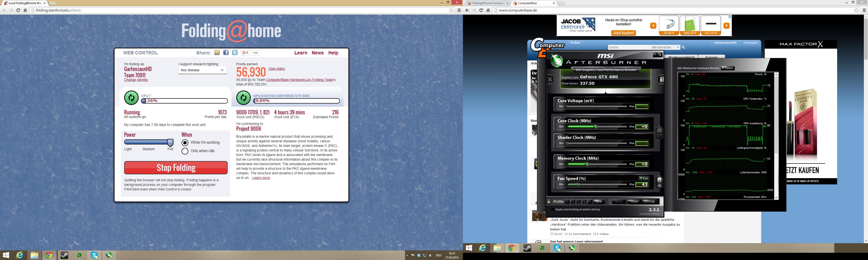Click the GPU slot status icon
The width and height of the screenshot is (868, 260).
[x=243, y=98]
